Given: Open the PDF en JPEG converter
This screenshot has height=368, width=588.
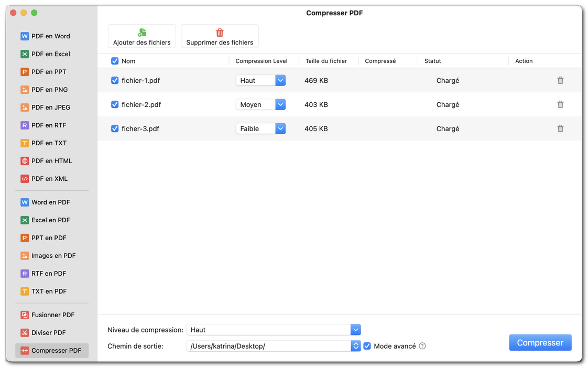Looking at the screenshot, I should click(x=24, y=107).
